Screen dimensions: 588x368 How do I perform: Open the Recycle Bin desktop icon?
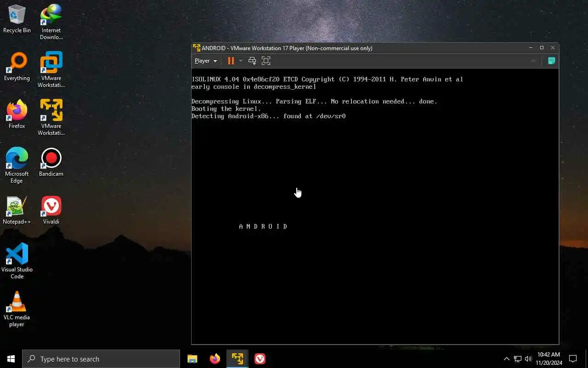coord(17,19)
